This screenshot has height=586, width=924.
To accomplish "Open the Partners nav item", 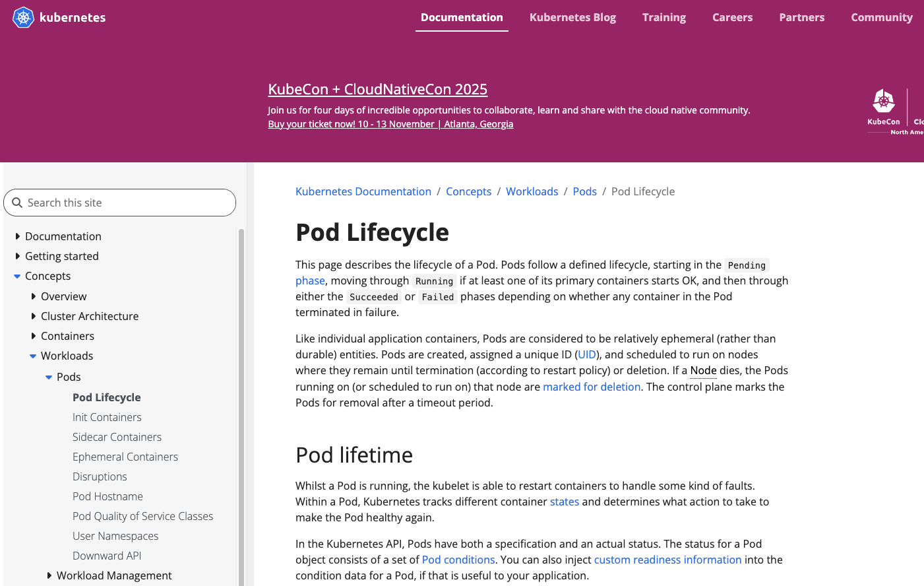I will point(802,17).
